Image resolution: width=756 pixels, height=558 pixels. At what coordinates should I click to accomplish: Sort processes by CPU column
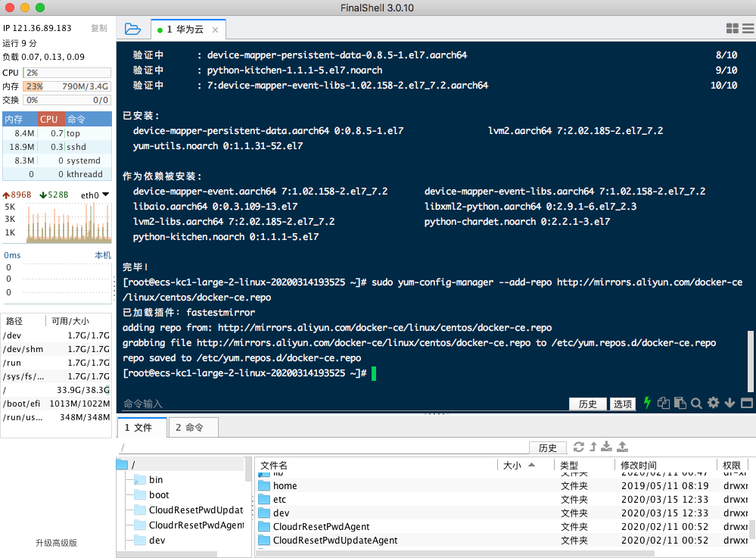(x=51, y=119)
